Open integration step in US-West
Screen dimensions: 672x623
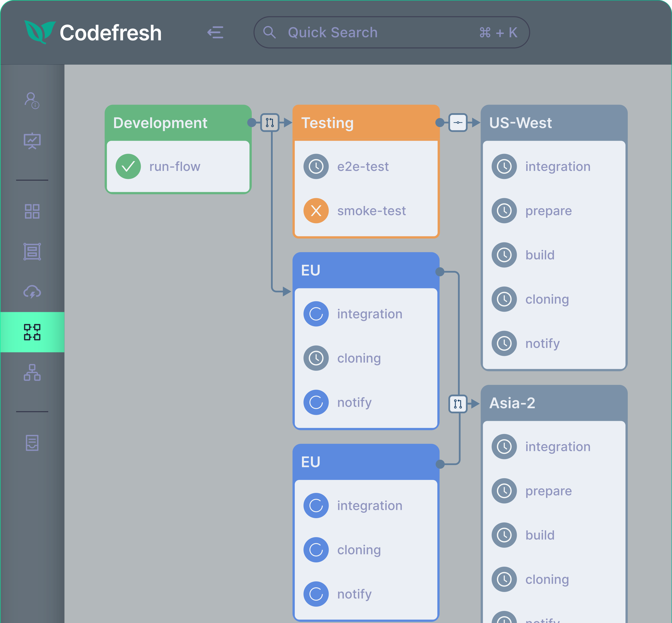554,167
